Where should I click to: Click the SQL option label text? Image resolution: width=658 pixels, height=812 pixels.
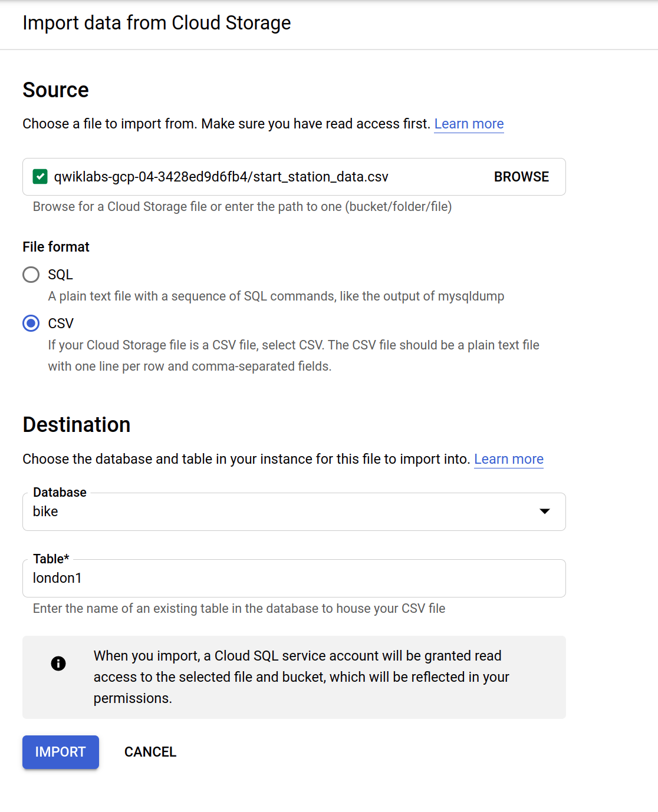(x=61, y=275)
